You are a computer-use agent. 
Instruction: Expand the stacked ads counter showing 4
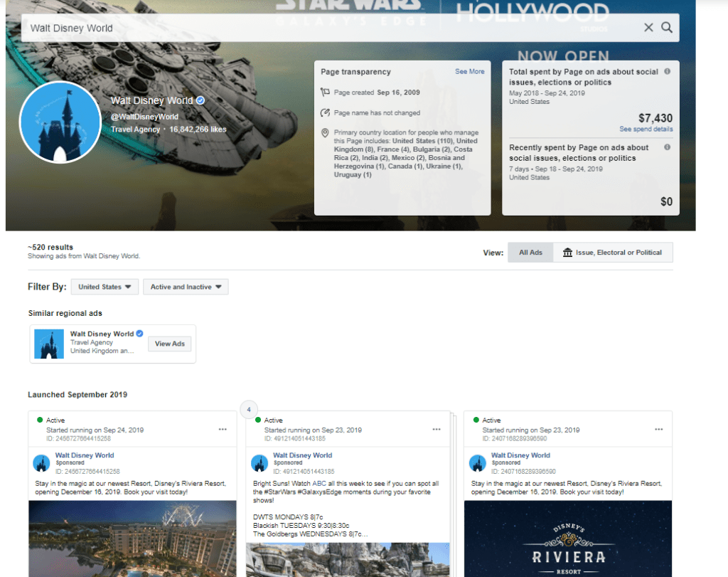(249, 409)
